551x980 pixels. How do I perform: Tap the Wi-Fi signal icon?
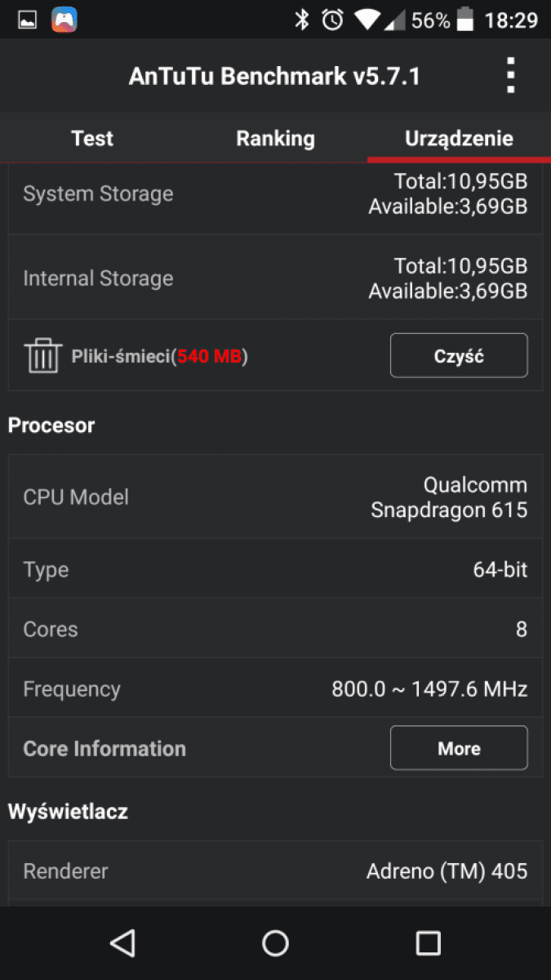click(370, 20)
